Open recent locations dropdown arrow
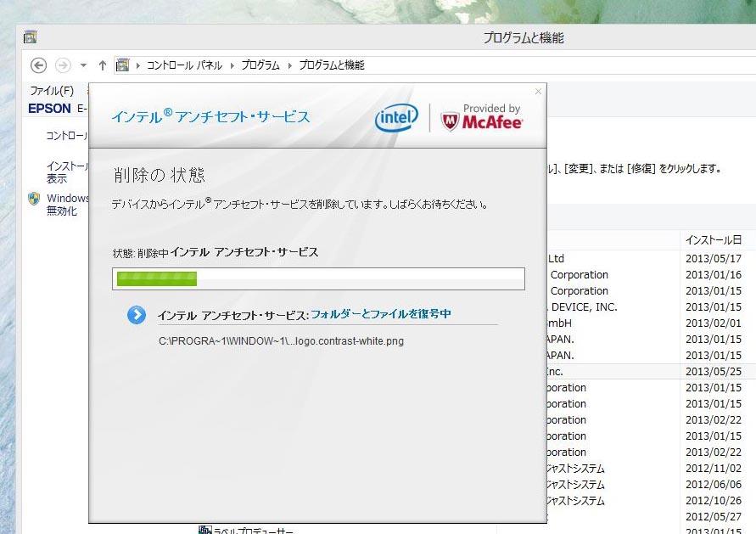The height and width of the screenshot is (534, 756). pyautogui.click(x=83, y=65)
